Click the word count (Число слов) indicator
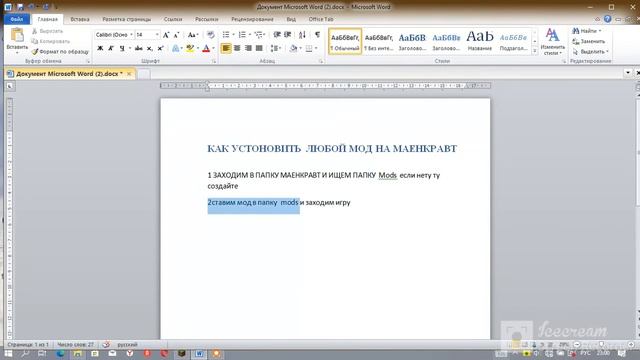This screenshot has width=640, height=360. pyautogui.click(x=75, y=344)
